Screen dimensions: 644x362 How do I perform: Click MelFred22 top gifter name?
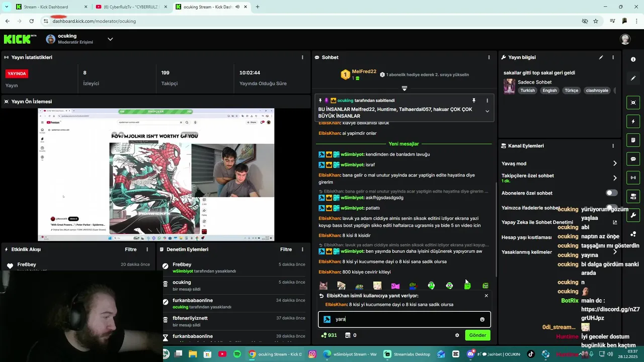tap(364, 71)
